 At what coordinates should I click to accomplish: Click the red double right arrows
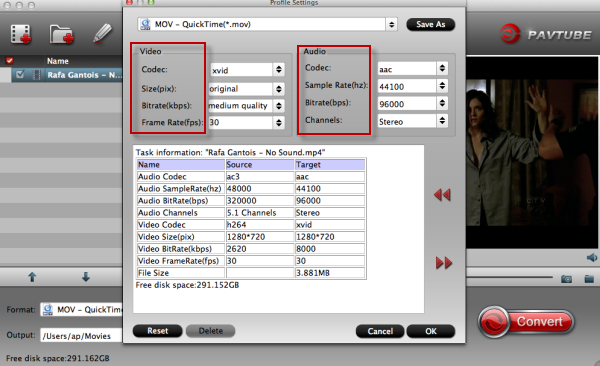(444, 263)
